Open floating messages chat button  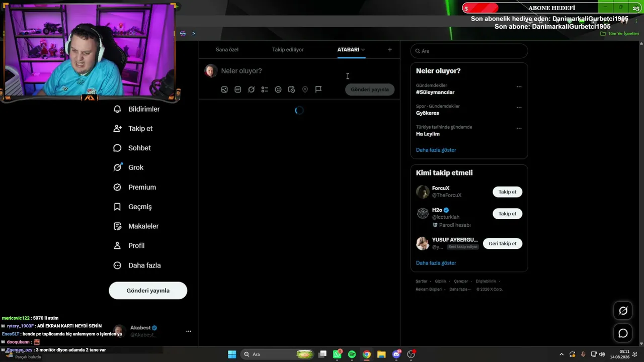[623, 333]
